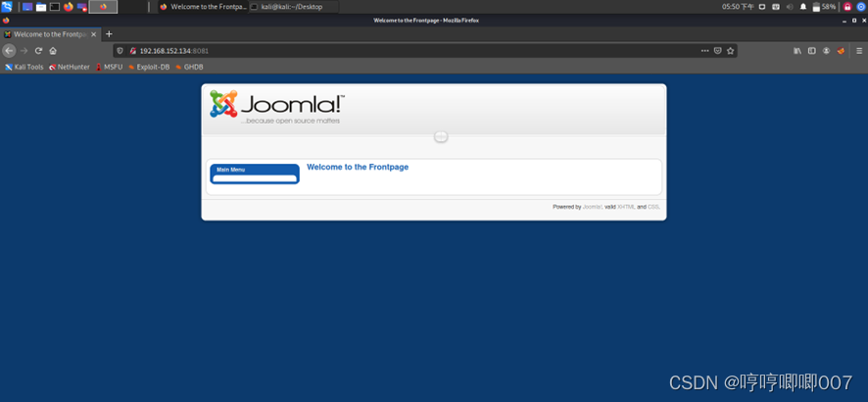
Task: Open the Joomla! footer link
Action: (593, 207)
